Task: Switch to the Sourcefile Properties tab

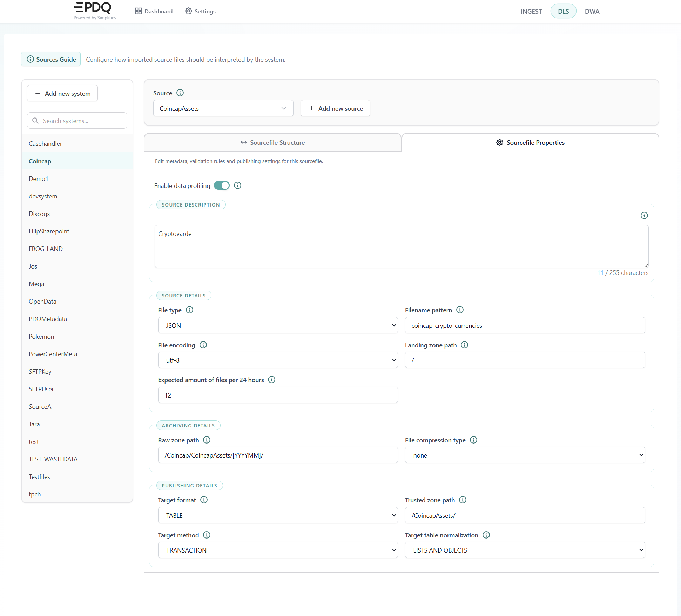Action: [x=530, y=142]
